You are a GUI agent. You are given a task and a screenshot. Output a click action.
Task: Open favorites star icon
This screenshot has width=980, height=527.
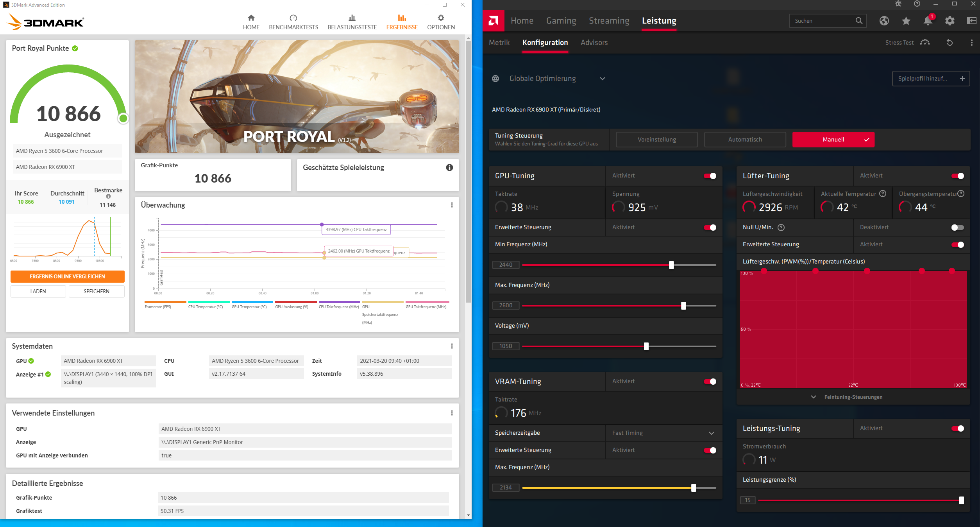point(906,21)
